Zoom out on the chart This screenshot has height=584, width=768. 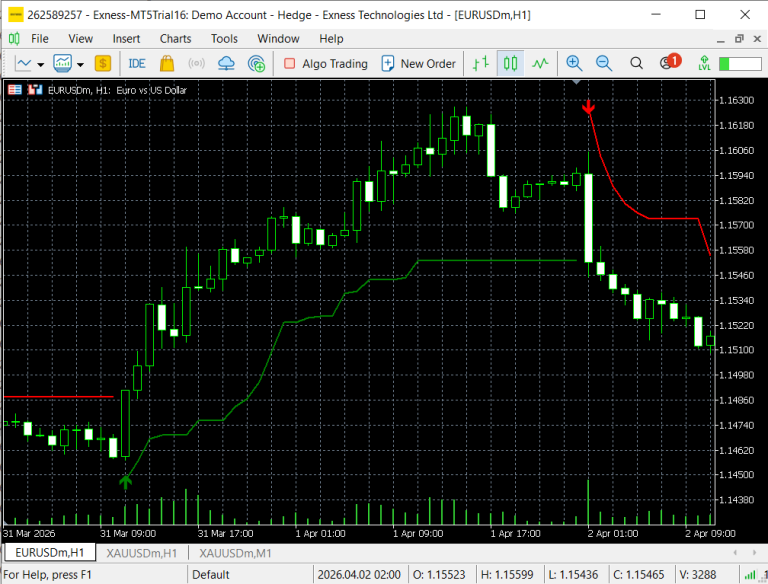pos(604,64)
